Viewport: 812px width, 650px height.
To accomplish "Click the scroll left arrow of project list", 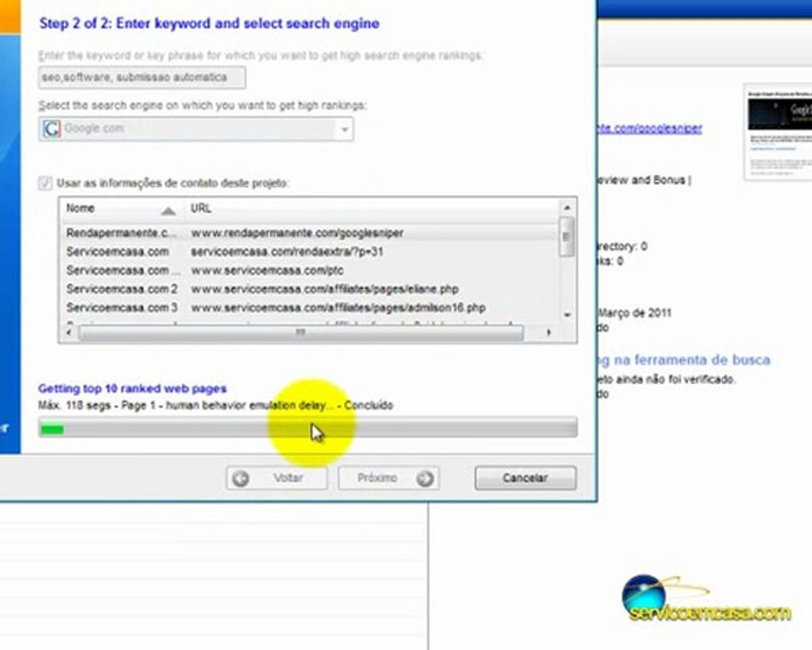I will [x=69, y=332].
